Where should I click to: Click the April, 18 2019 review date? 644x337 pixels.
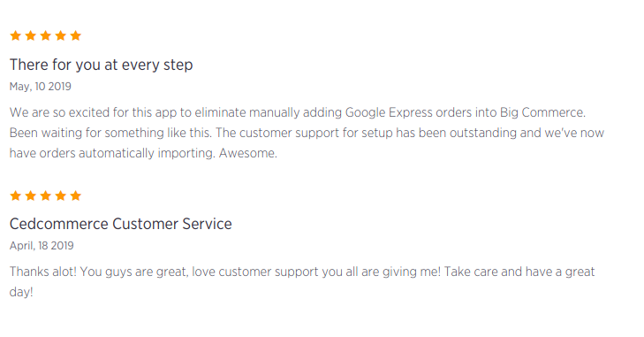pos(42,246)
